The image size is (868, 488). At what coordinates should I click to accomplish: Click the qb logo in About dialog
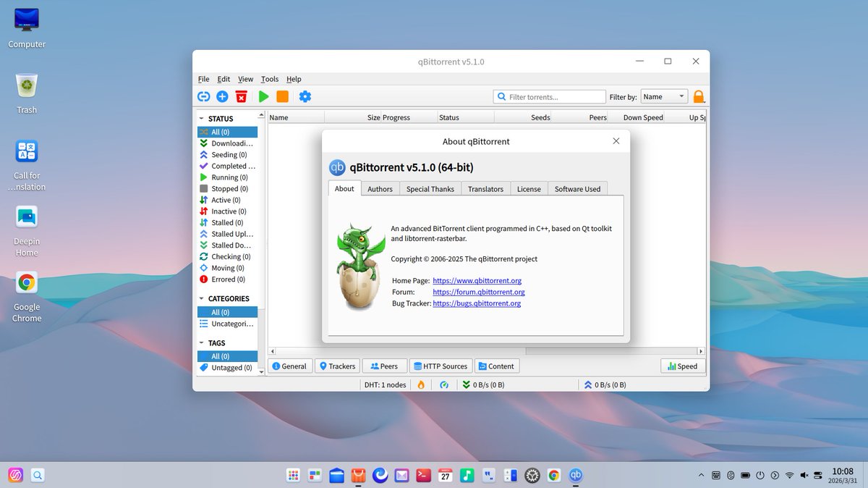click(337, 167)
